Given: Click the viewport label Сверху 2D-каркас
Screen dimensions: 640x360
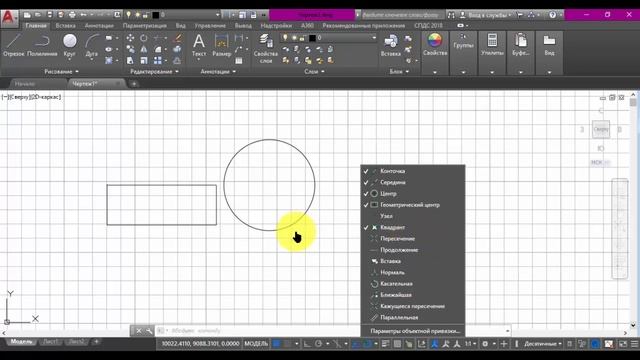Looking at the screenshot, I should [x=31, y=97].
